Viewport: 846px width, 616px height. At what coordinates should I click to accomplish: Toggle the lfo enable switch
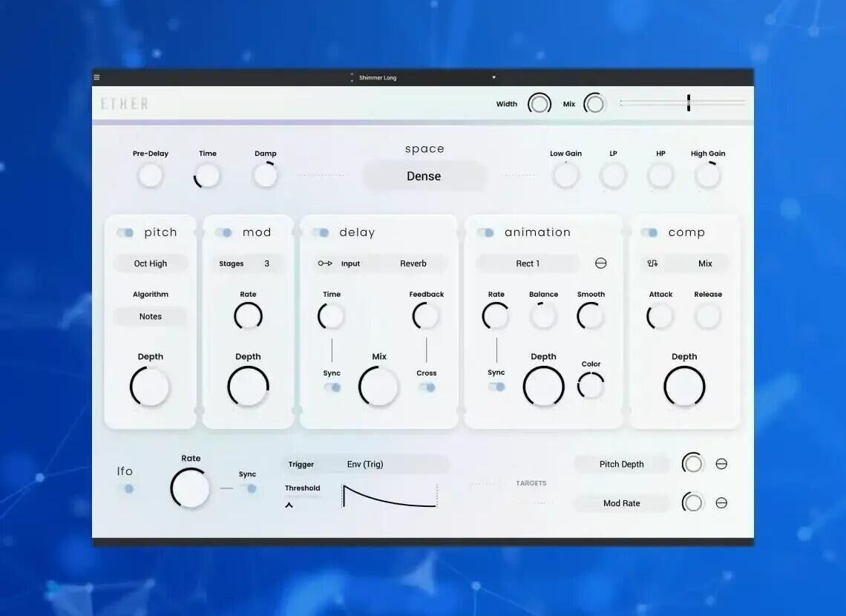tap(125, 488)
